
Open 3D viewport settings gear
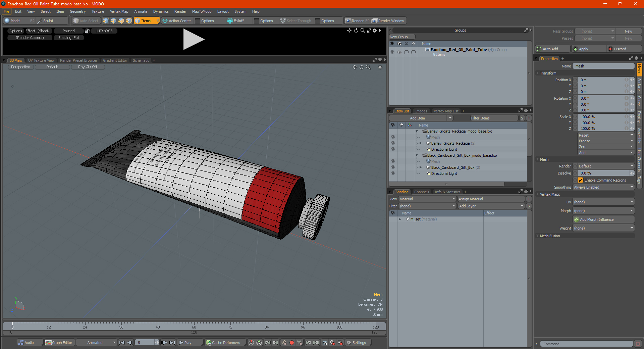[x=380, y=67]
